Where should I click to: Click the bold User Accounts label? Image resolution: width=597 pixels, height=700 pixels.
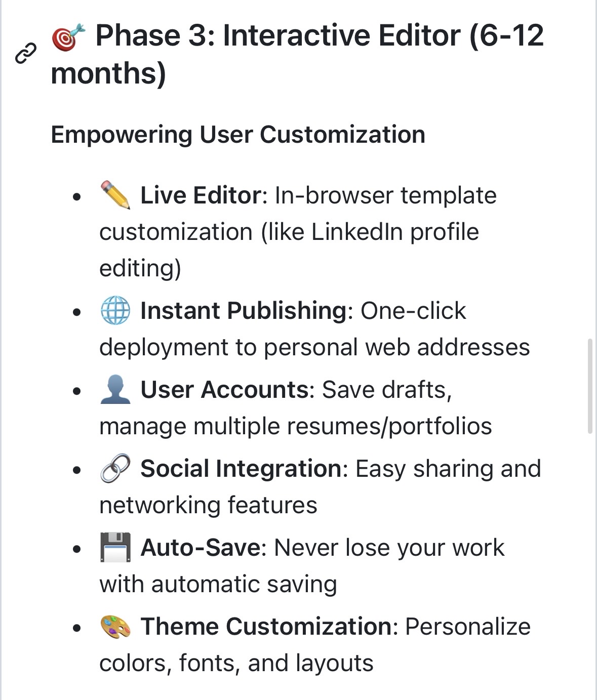[224, 390]
